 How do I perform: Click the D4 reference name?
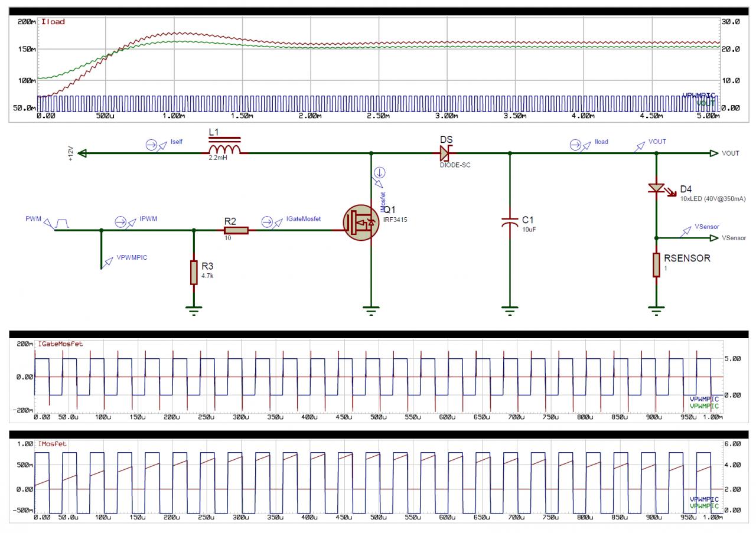686,189
